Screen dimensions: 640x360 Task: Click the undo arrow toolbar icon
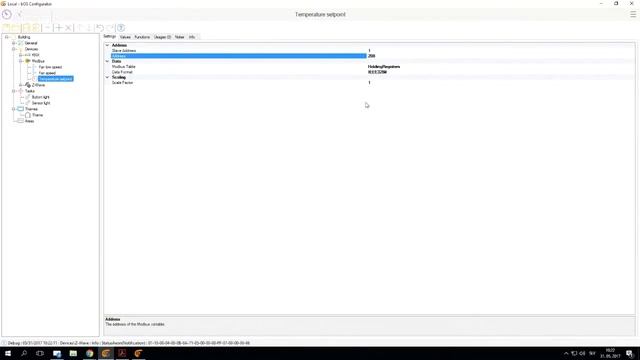(x=100, y=28)
